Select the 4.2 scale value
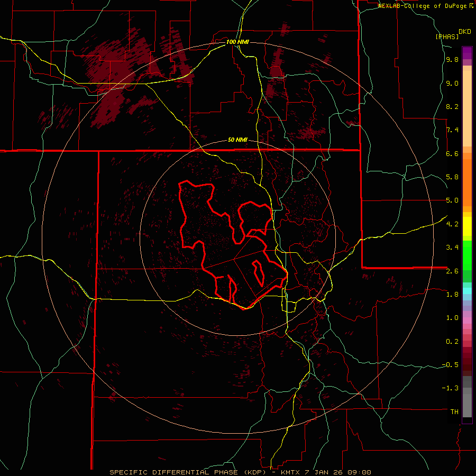476x476 pixels. point(452,224)
